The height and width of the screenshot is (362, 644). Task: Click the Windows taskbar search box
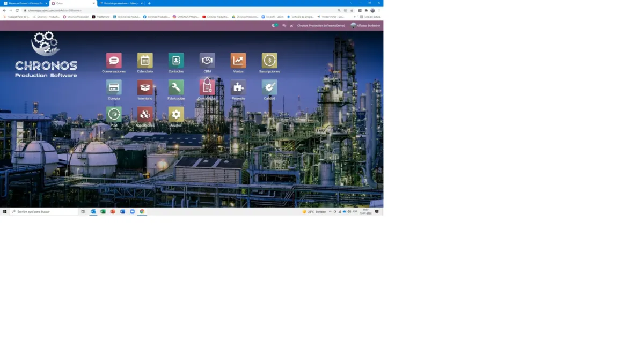pyautogui.click(x=44, y=211)
